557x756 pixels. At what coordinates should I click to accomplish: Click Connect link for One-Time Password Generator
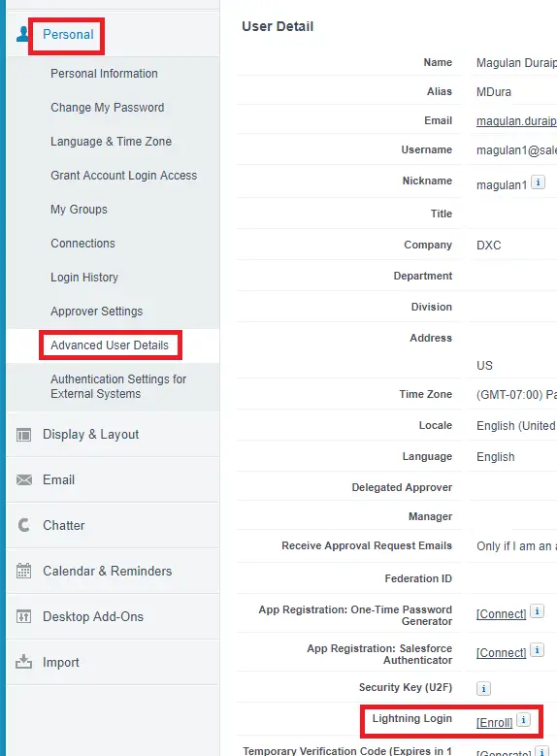(x=501, y=613)
